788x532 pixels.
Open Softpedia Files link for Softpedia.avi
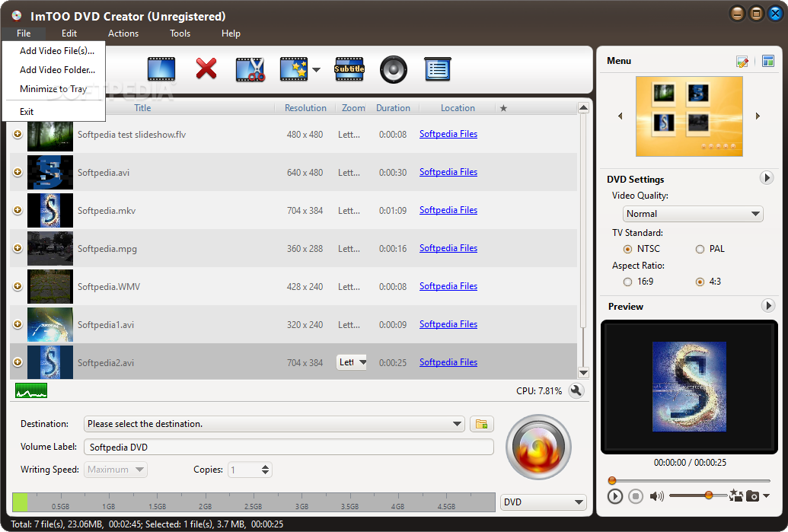pyautogui.click(x=448, y=172)
